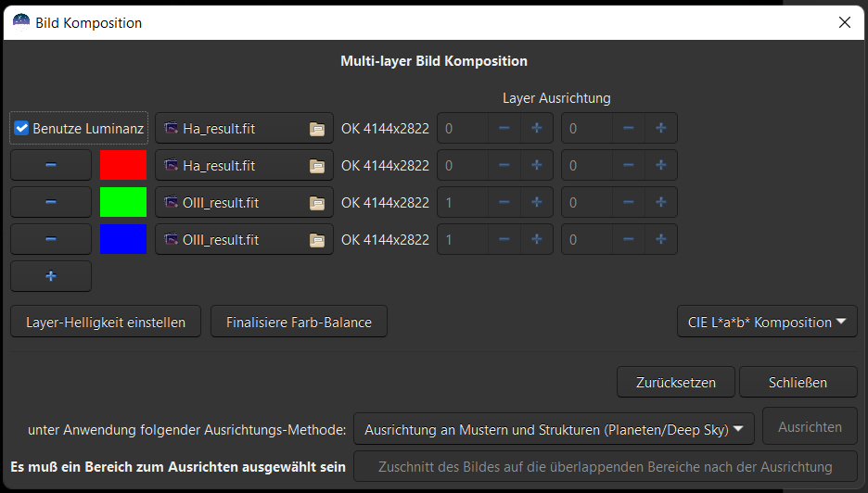Screen dimensions: 868x493
Task: Click Finalisiere Farb-Balance button
Action: 299,322
